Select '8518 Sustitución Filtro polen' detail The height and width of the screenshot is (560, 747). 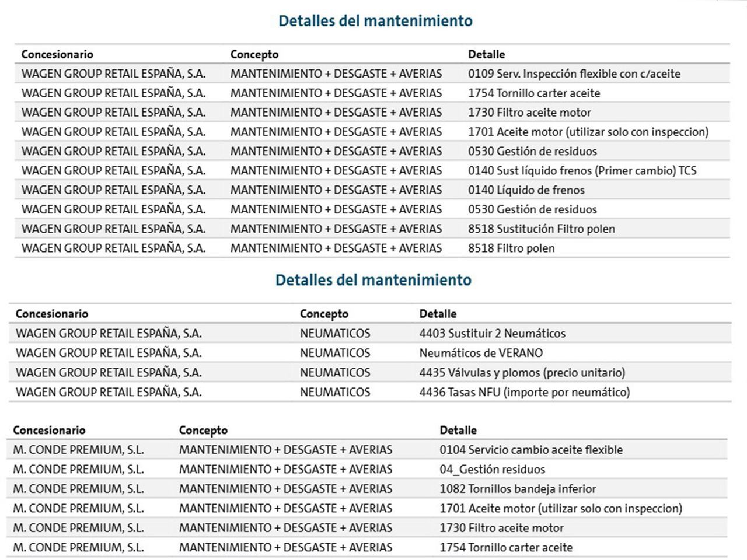542,229
